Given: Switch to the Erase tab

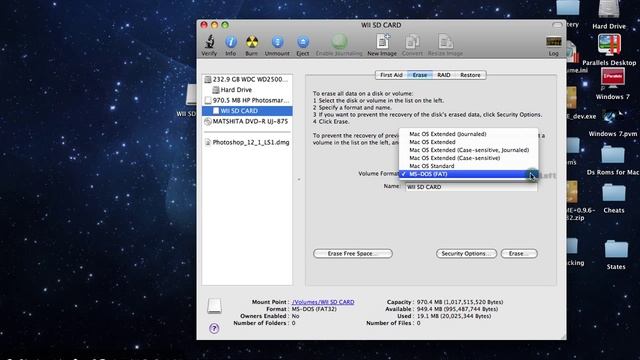Looking at the screenshot, I should click(420, 75).
